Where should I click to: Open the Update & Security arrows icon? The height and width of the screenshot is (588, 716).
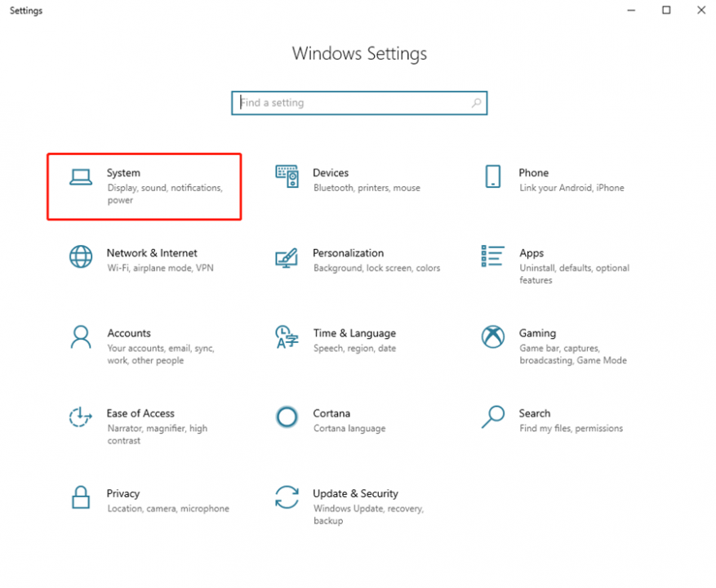(x=287, y=497)
